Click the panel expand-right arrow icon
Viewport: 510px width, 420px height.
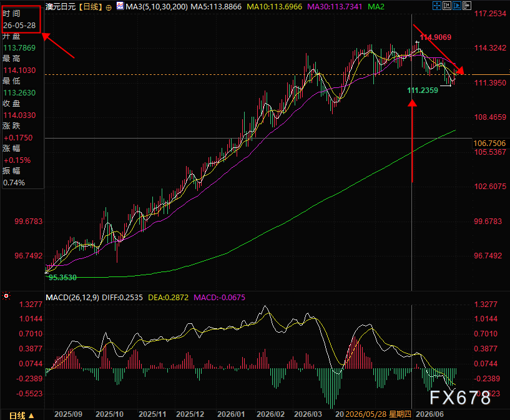point(467,6)
